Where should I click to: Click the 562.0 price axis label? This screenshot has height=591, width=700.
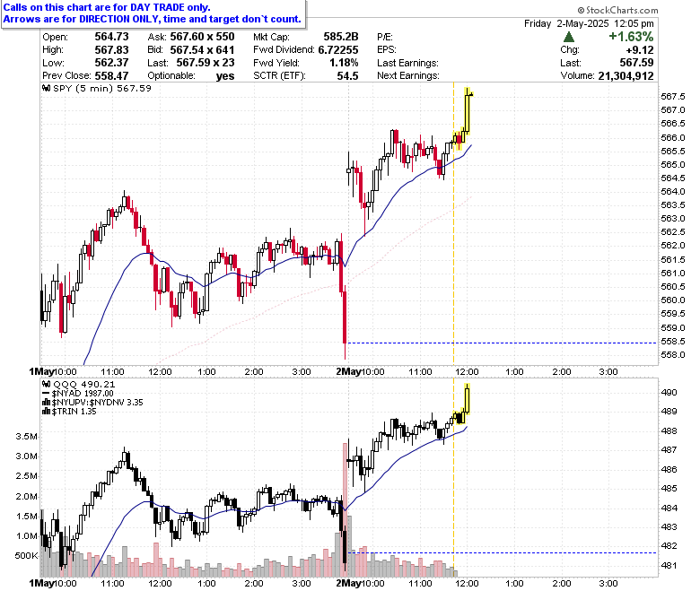(673, 246)
